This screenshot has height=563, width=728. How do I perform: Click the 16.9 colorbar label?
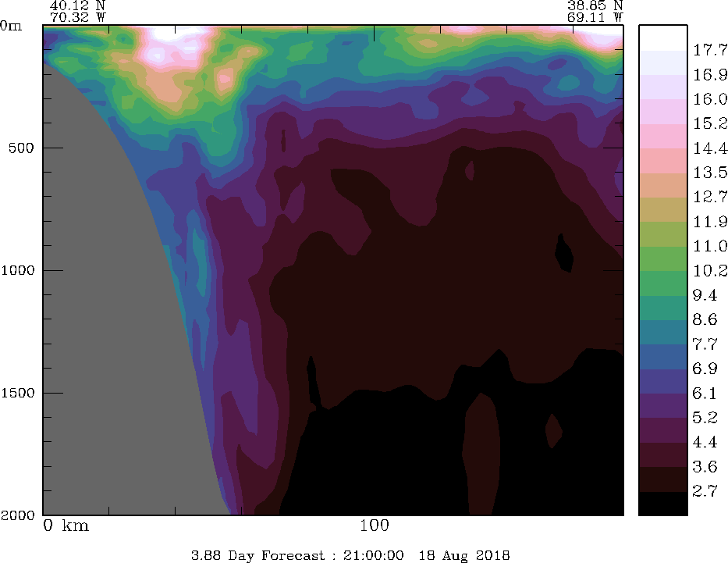[x=709, y=75]
